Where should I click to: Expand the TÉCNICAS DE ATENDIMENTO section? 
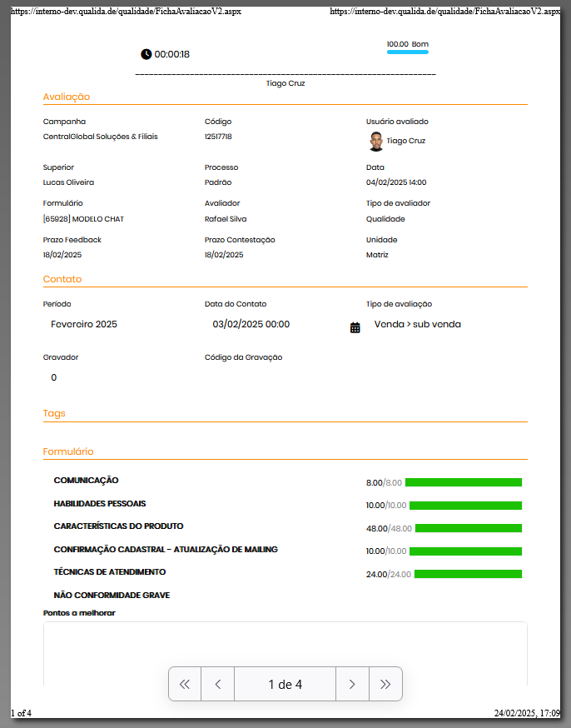(110, 572)
